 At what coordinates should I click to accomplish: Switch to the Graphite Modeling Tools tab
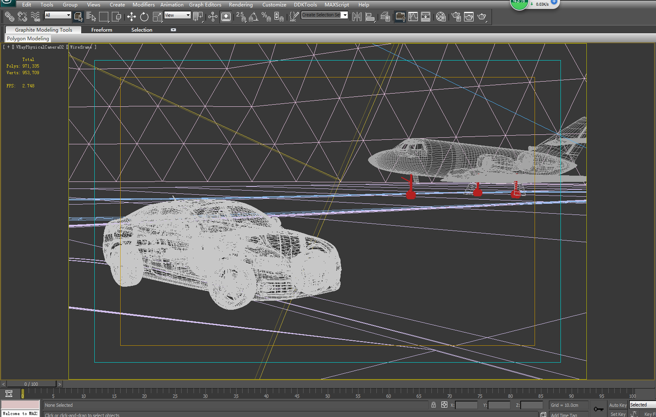43,30
